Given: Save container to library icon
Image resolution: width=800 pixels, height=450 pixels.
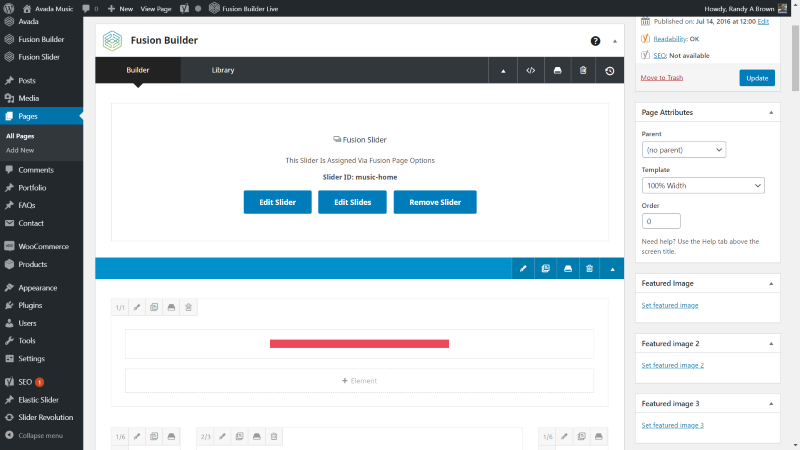Looking at the screenshot, I should coord(568,268).
